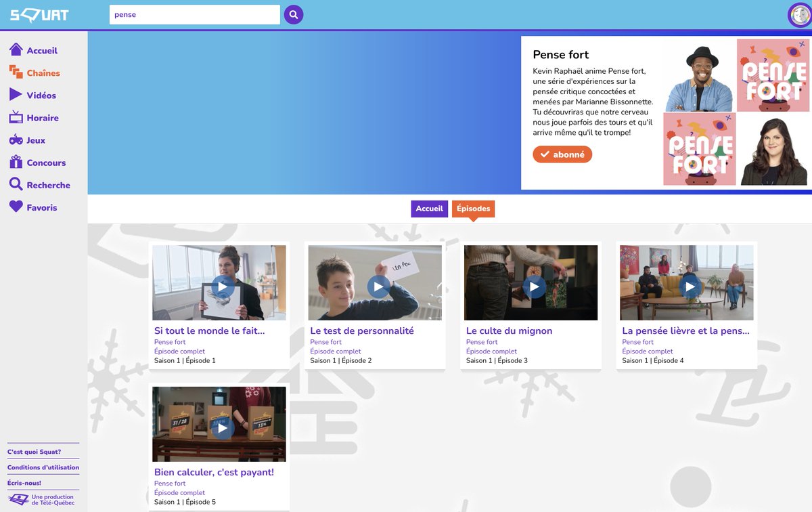Click the Concours gift icon

point(16,162)
